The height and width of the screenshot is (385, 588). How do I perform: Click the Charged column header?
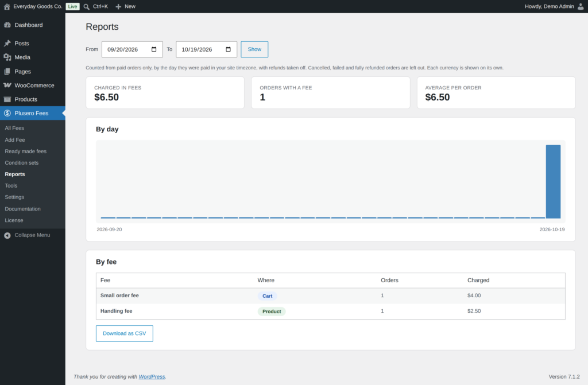[478, 280]
